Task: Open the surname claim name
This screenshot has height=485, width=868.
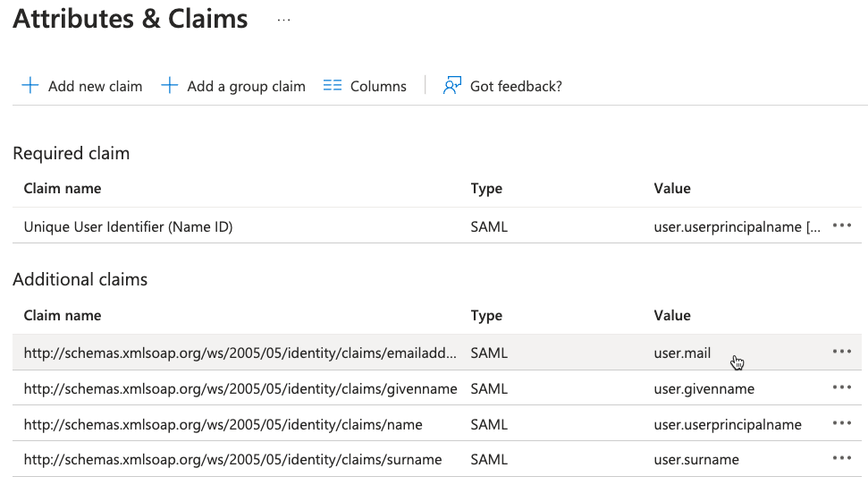Action: coord(232,459)
